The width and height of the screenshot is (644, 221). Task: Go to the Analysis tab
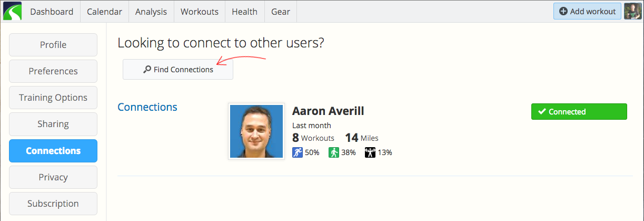tap(151, 12)
